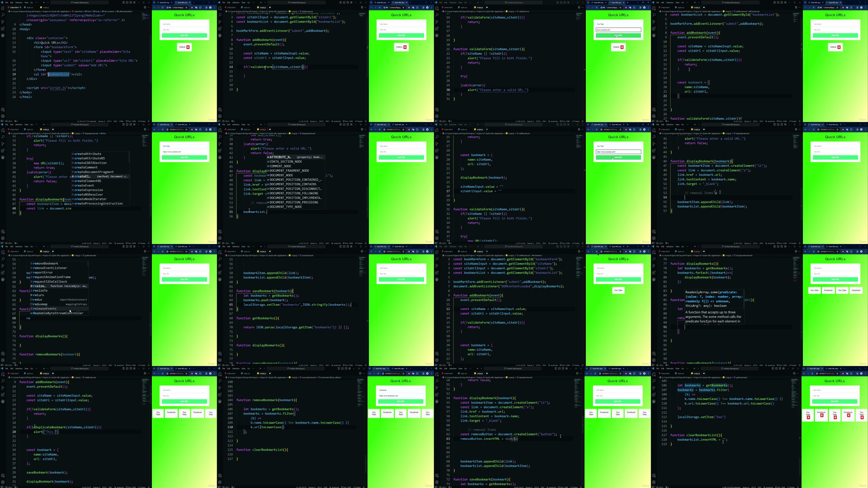Click GitHub icon in index.html editor's activity bar
The width and height of the screenshot is (868, 488).
coord(3,35)
